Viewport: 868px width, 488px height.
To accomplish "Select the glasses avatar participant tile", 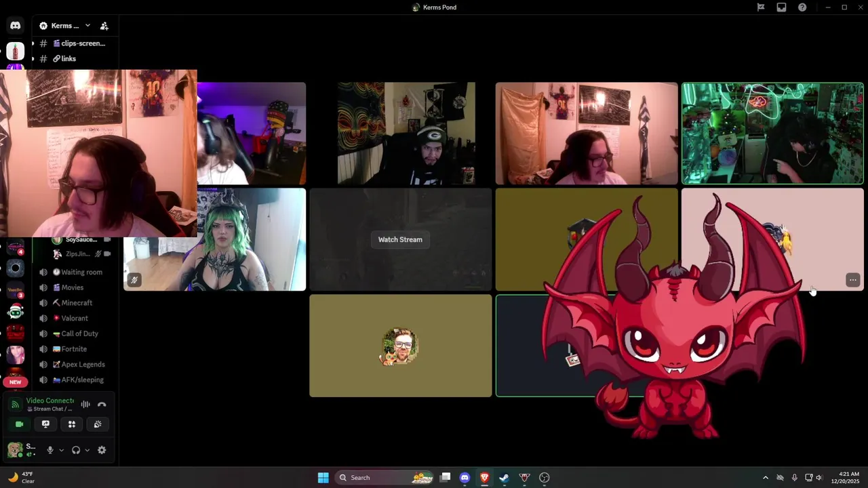I will pos(401,346).
